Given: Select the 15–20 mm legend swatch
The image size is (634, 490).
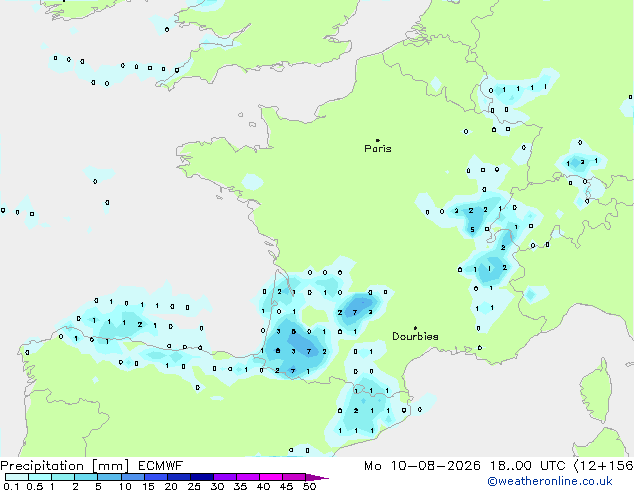Looking at the screenshot, I should (x=155, y=477).
